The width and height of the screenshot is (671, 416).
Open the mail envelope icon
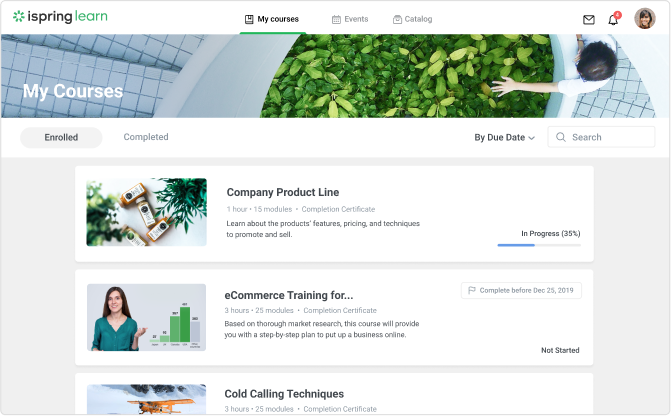[589, 20]
